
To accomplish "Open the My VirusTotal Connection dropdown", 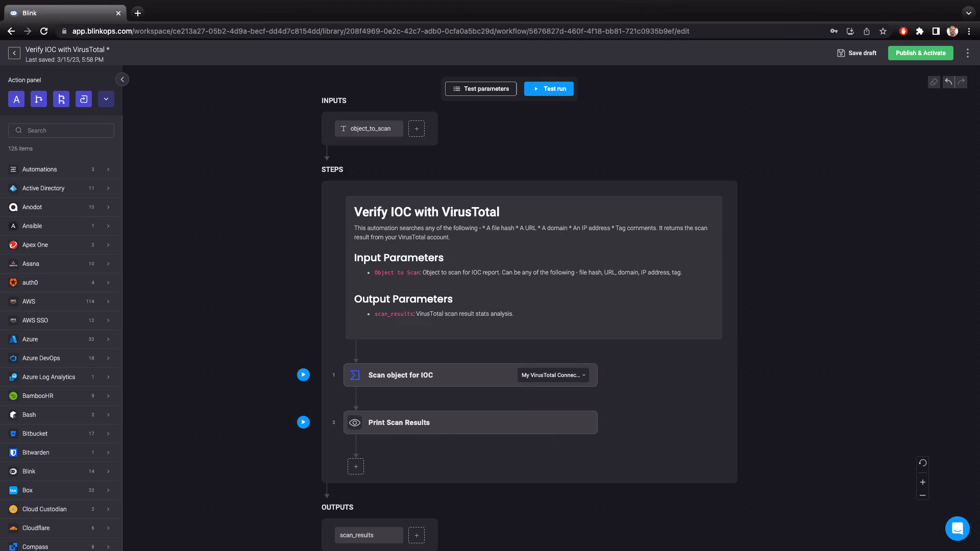I will point(553,375).
